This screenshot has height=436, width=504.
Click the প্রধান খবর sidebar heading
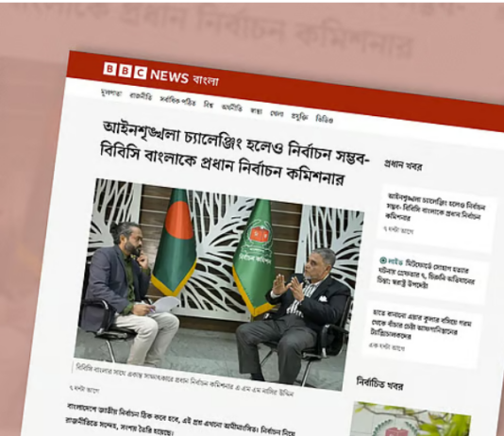point(403,164)
